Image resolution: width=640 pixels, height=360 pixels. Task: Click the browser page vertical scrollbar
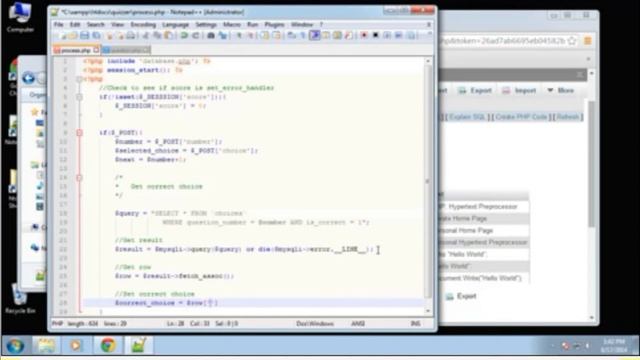point(592,163)
